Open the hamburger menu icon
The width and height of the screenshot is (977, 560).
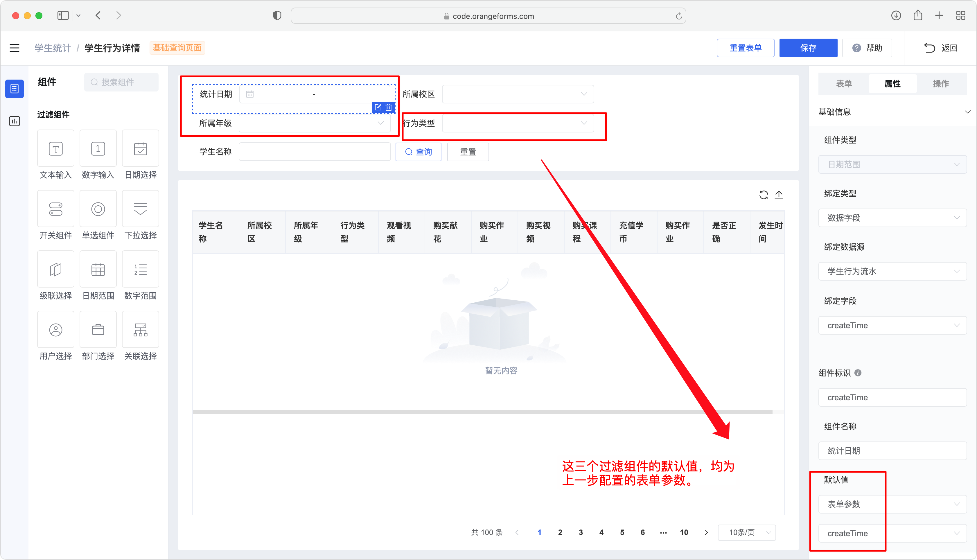(x=15, y=48)
